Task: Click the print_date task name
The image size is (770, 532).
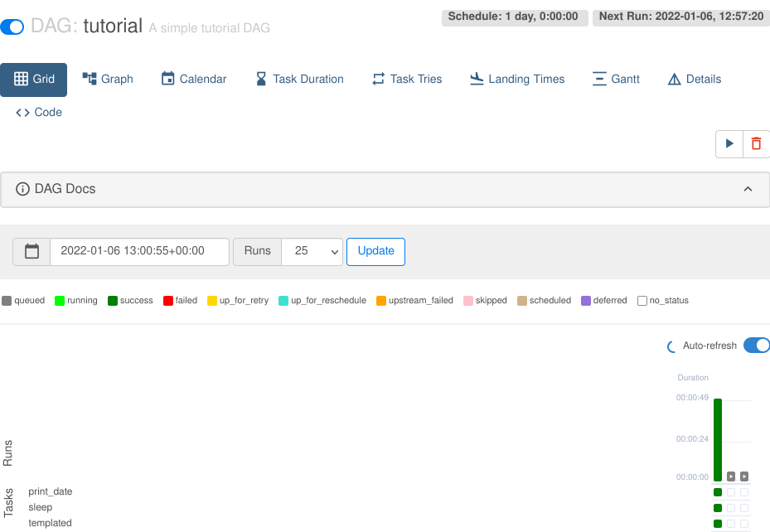Action: pos(50,491)
